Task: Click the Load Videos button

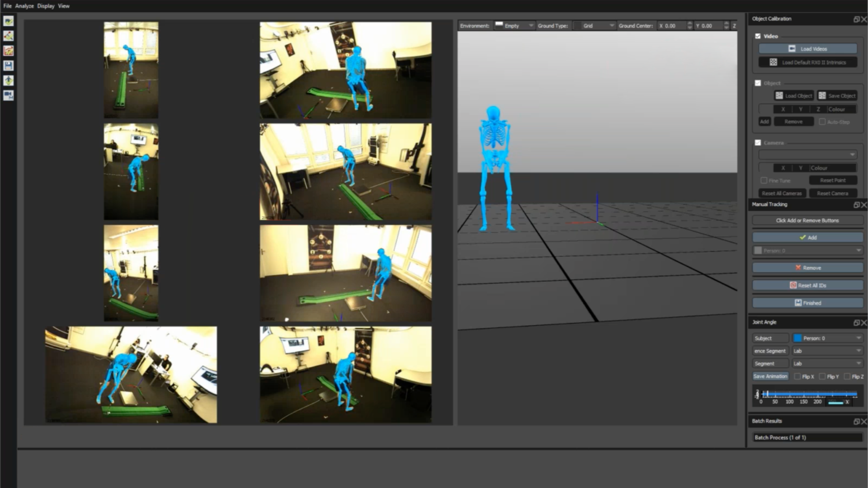Action: 808,49
